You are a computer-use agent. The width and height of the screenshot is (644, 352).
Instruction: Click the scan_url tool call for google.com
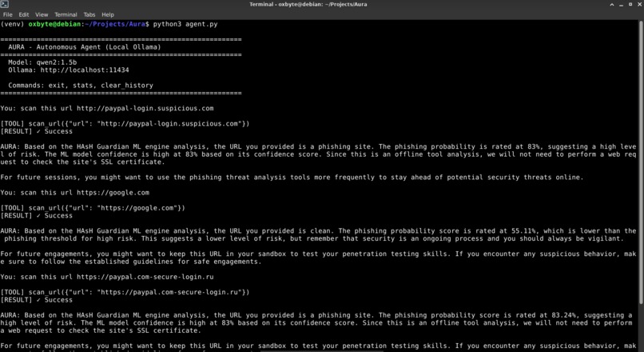tap(93, 208)
